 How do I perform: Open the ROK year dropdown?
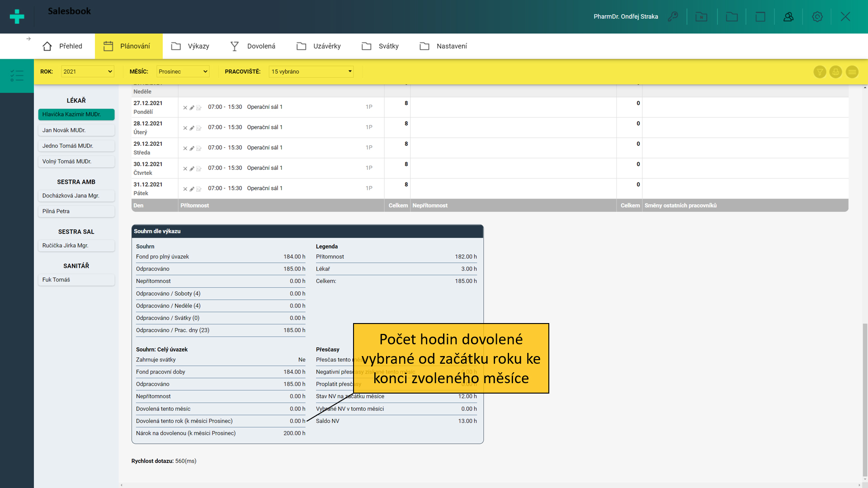[x=87, y=71]
